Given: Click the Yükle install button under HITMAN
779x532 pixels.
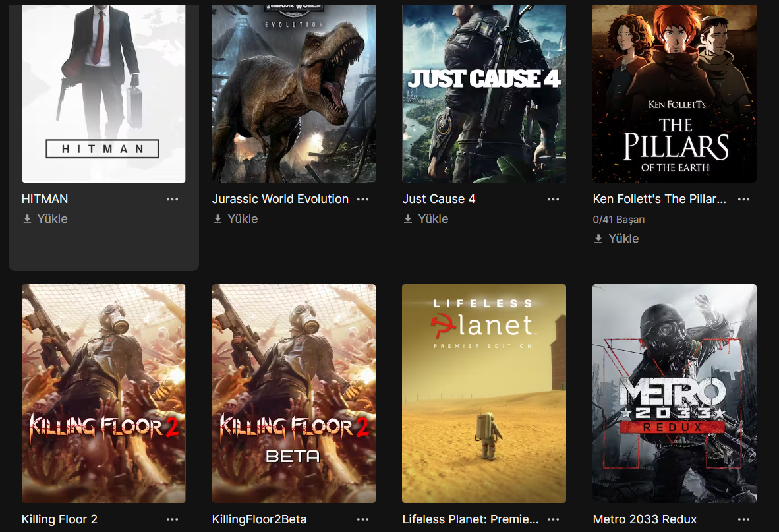Looking at the screenshot, I should click(45, 219).
